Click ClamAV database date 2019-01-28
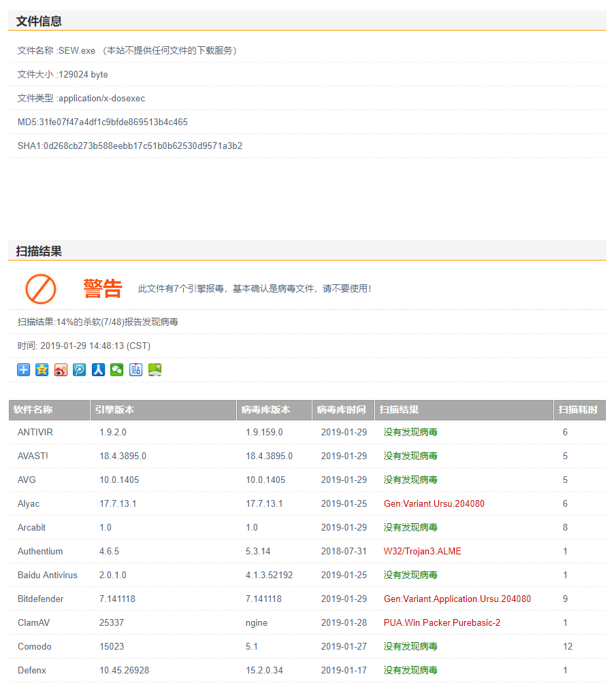This screenshot has width=616, height=685. 344,622
